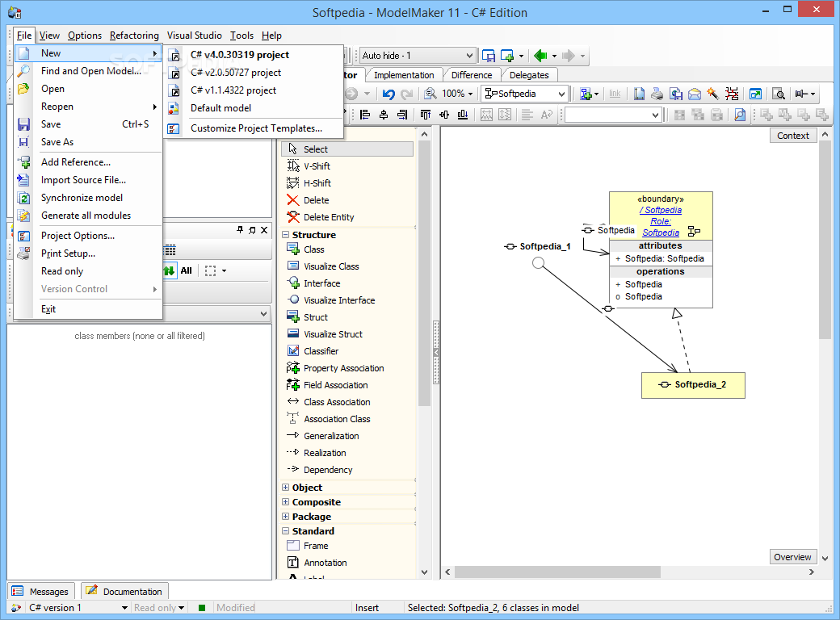The height and width of the screenshot is (620, 840).
Task: Toggle the All members filter button
Action: (186, 271)
